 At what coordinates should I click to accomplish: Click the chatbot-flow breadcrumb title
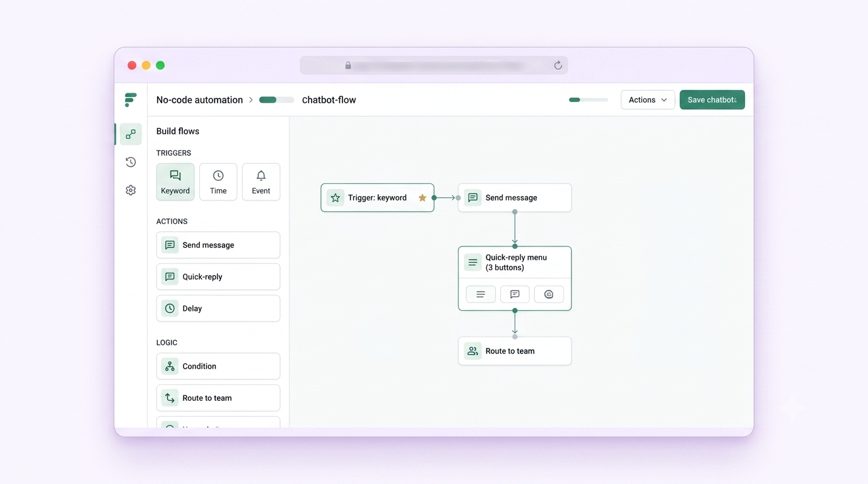tap(329, 100)
